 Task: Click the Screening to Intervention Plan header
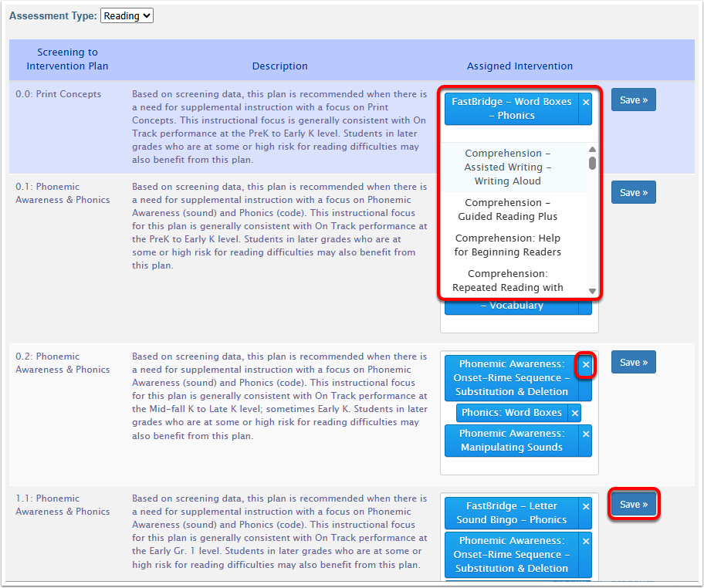(67, 59)
